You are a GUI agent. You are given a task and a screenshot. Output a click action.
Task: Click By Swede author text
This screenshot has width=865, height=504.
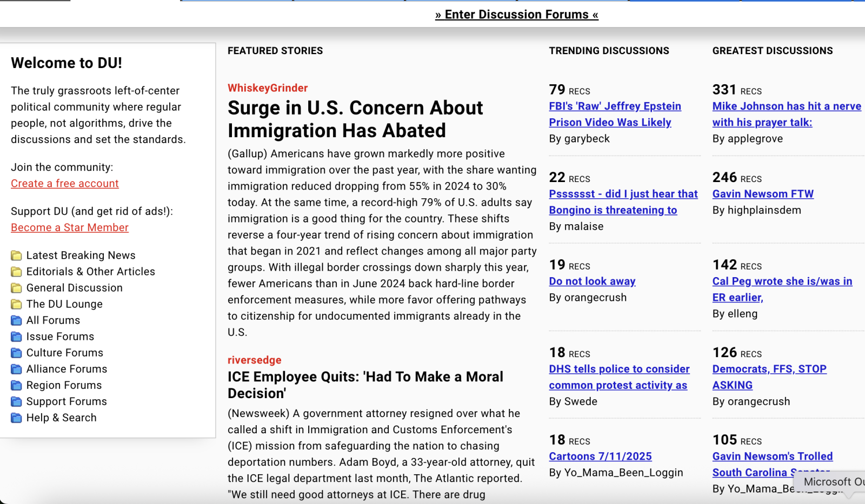pos(573,401)
